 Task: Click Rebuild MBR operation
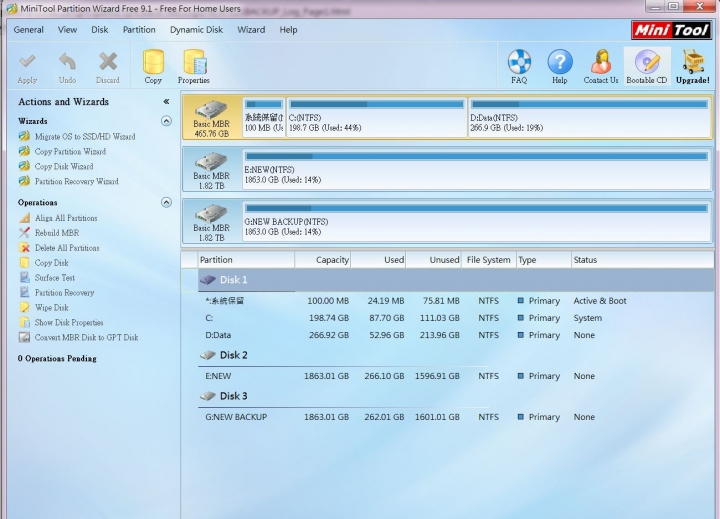[57, 233]
